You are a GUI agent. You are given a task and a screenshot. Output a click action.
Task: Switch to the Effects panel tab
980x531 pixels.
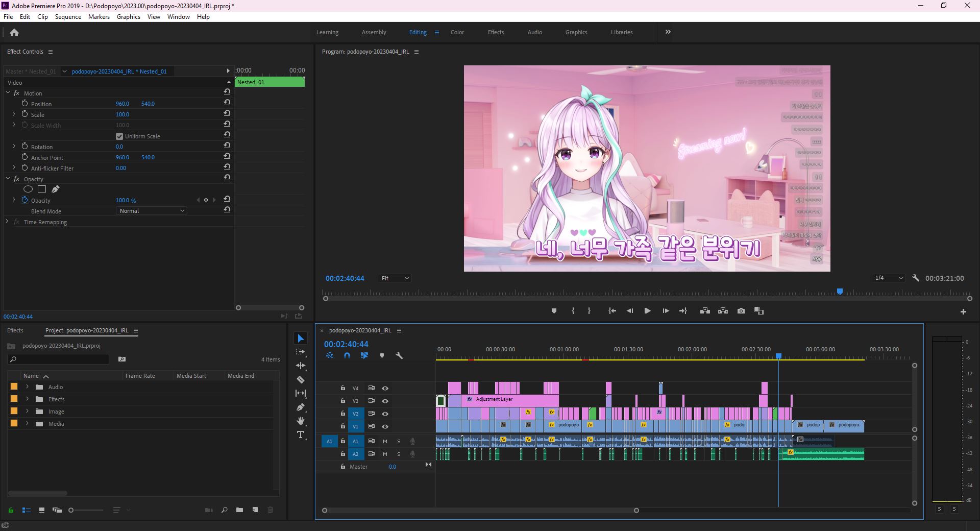pyautogui.click(x=15, y=330)
